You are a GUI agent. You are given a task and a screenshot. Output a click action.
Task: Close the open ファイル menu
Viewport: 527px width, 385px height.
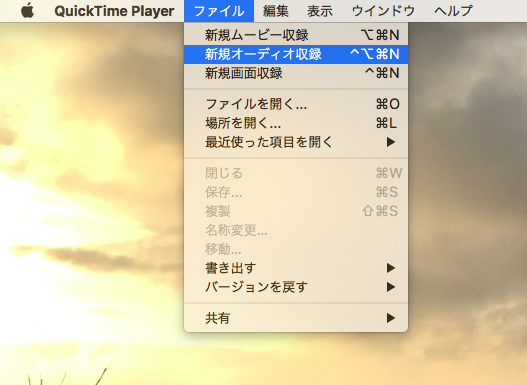click(219, 11)
